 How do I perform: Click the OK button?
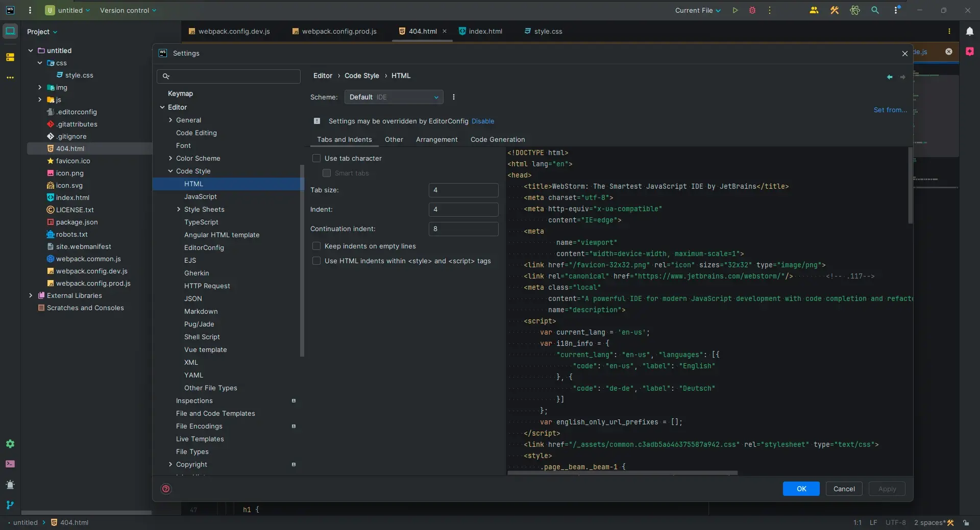pyautogui.click(x=801, y=489)
